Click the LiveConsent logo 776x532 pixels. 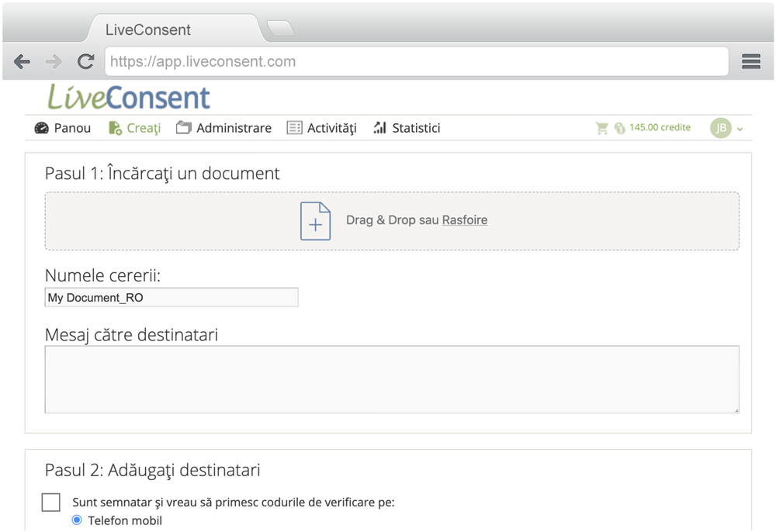tap(129, 98)
